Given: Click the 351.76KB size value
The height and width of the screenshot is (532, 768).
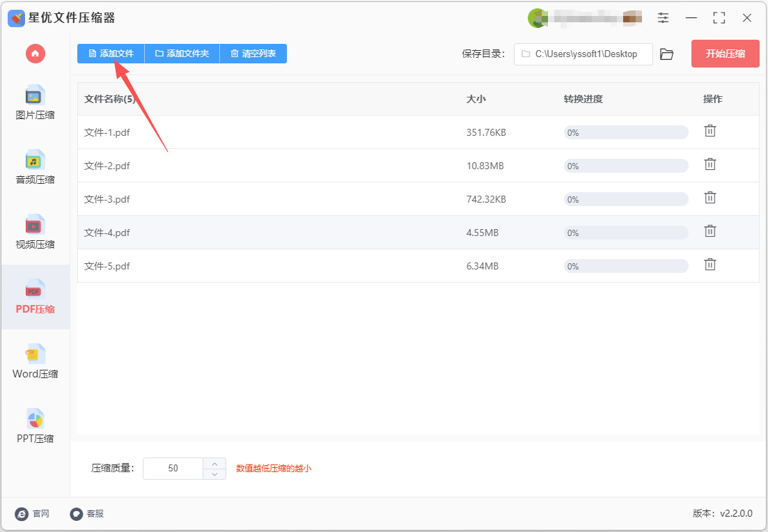Looking at the screenshot, I should 486,132.
